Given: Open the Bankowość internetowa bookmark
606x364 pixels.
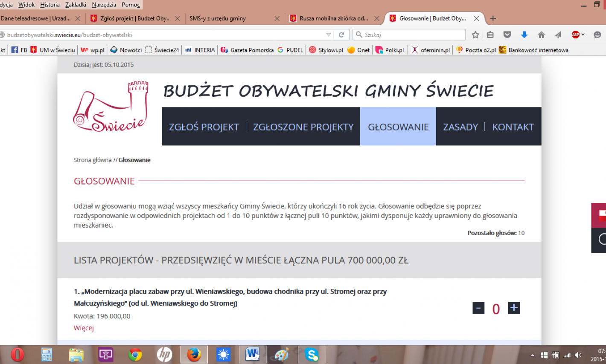Looking at the screenshot, I should (x=533, y=50).
